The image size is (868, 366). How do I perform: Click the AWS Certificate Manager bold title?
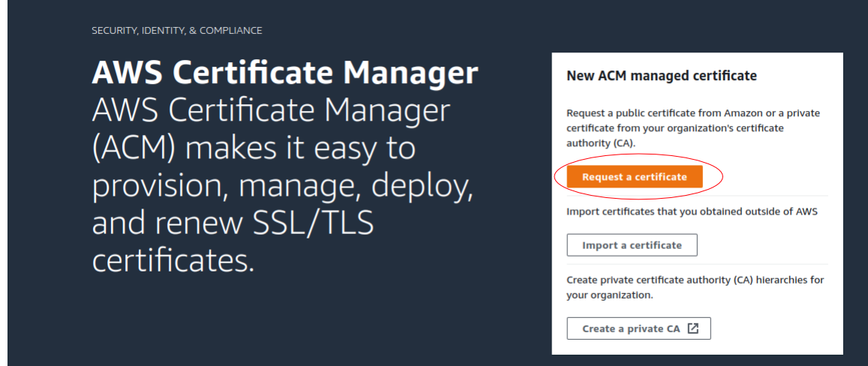pos(284,72)
